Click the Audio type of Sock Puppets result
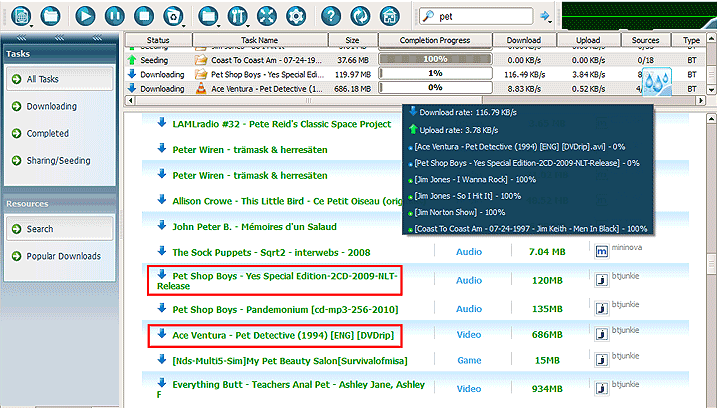 (x=469, y=252)
